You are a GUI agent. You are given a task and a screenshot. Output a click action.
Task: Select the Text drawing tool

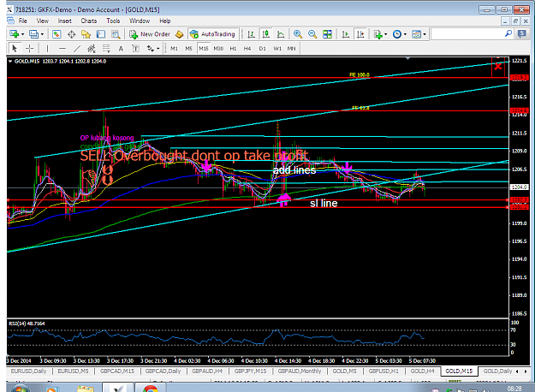tap(121, 49)
